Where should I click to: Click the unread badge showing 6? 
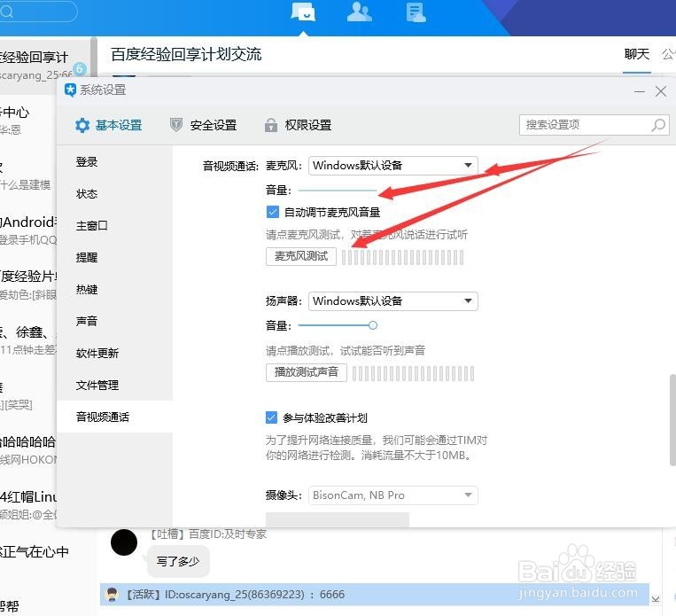point(80,68)
